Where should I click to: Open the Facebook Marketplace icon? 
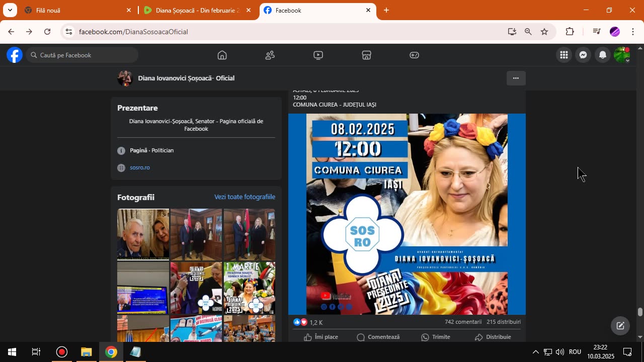[x=366, y=55]
